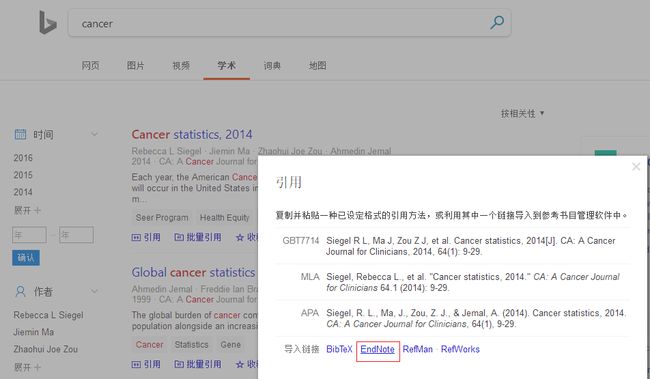Filter by author Jiemin Ma in sidebar
The width and height of the screenshot is (650, 379).
click(34, 332)
